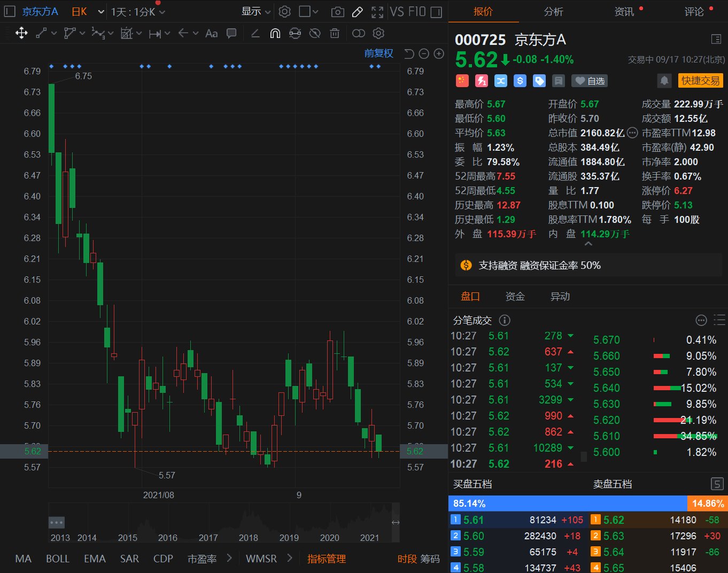
Task: Zoom in chart with plus icon
Action: point(439,53)
